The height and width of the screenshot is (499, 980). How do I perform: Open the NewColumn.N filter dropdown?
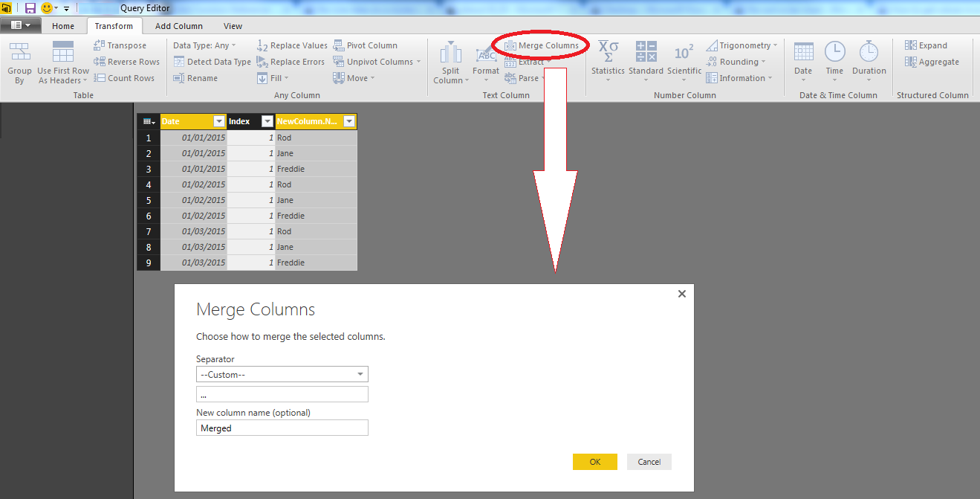point(349,121)
